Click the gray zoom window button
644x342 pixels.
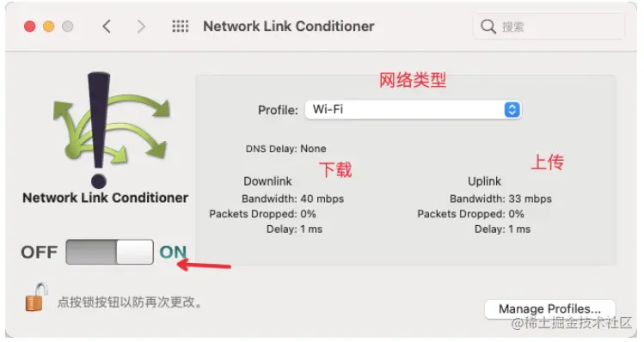point(67,27)
